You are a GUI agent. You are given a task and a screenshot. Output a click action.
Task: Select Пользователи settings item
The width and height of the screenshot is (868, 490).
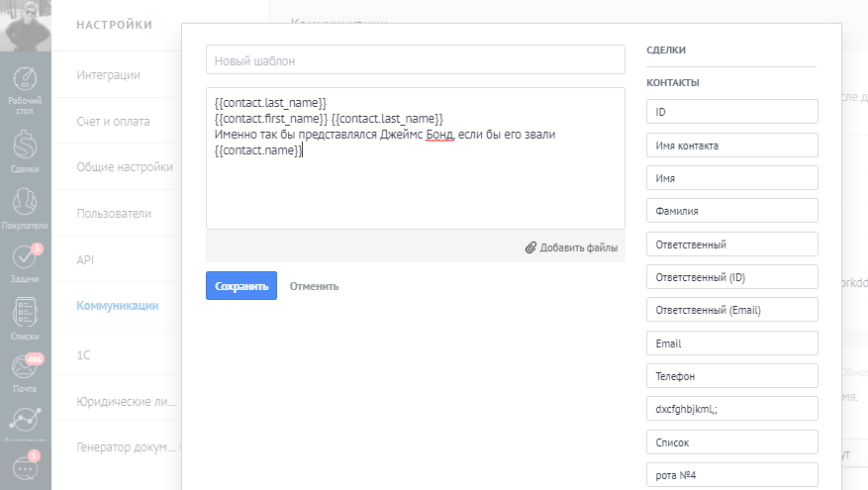tap(114, 213)
